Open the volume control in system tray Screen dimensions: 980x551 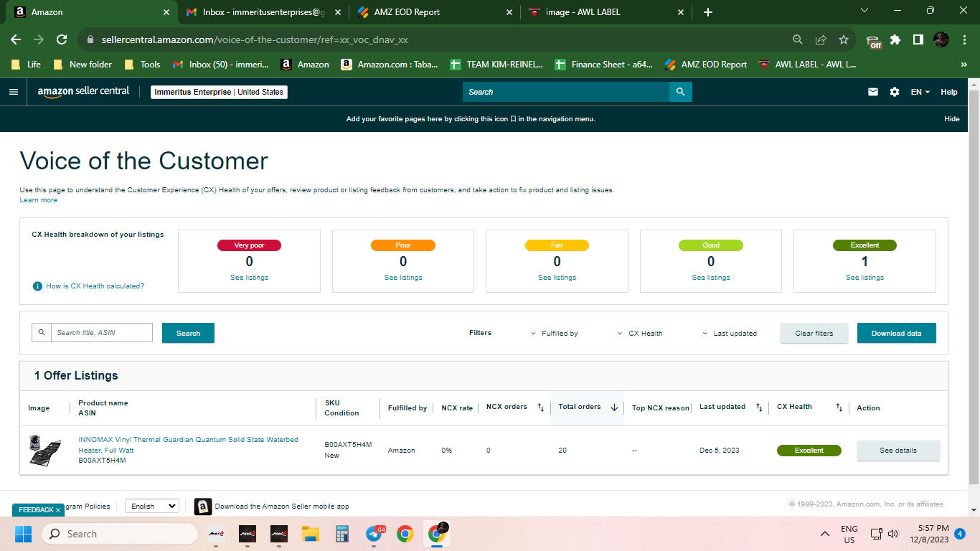[893, 534]
